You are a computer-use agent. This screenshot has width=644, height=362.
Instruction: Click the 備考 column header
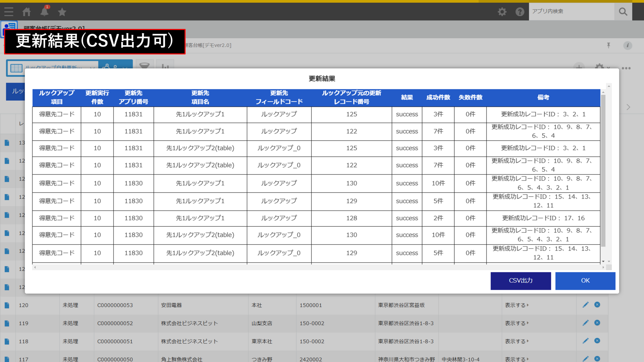click(x=543, y=97)
